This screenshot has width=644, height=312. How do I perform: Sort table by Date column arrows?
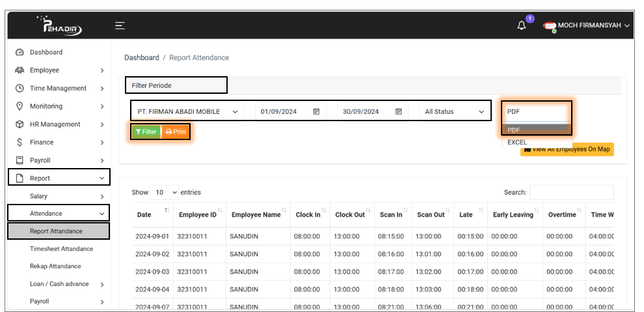pos(167,210)
